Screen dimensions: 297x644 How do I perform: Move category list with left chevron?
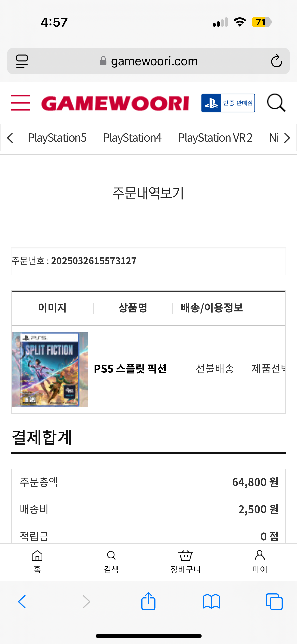pos(10,138)
